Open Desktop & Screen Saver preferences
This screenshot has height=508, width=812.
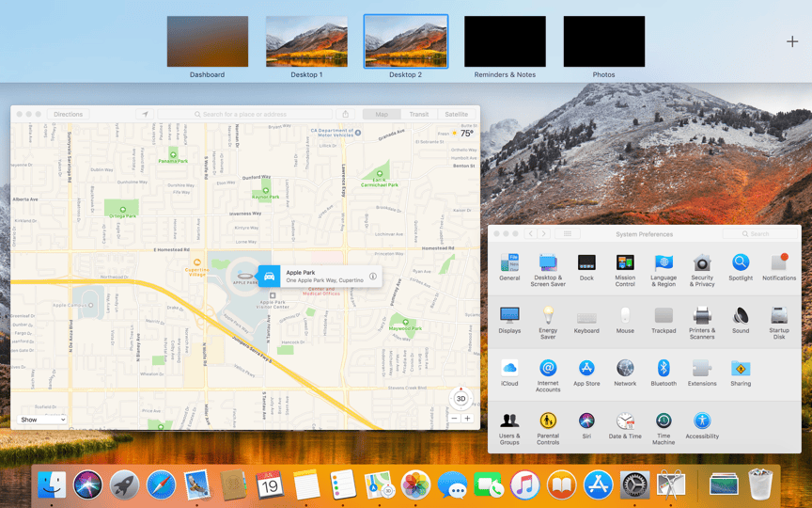(x=548, y=270)
